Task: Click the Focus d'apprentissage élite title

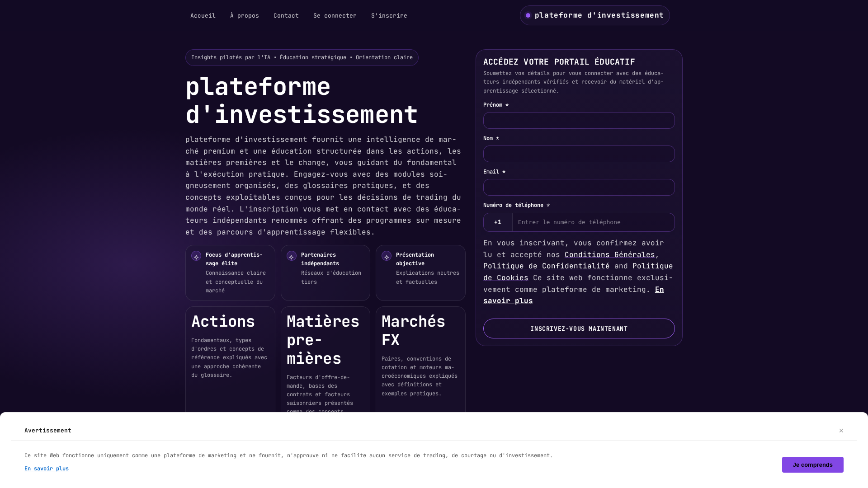Action: [234, 259]
